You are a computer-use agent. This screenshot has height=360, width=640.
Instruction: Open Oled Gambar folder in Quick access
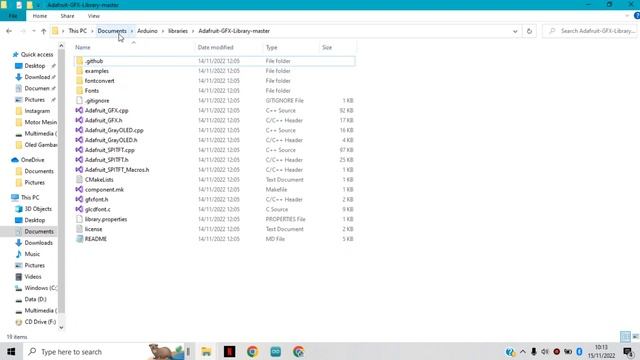(x=40, y=145)
